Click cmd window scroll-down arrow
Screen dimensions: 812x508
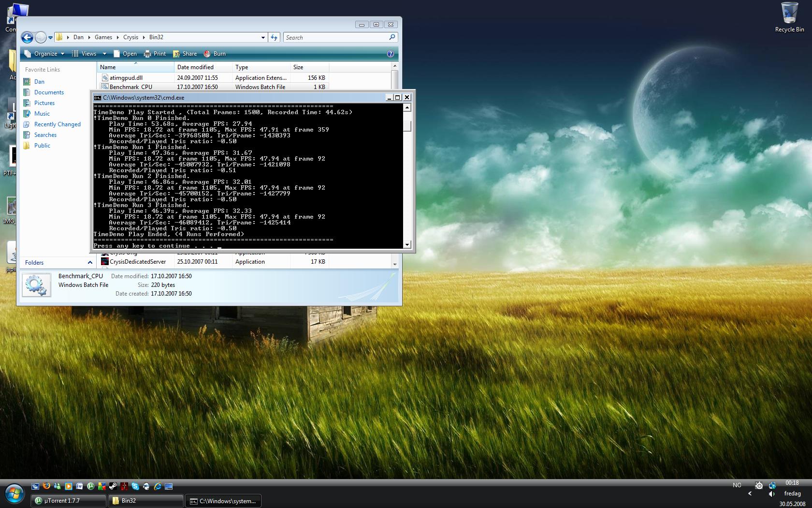click(x=407, y=245)
